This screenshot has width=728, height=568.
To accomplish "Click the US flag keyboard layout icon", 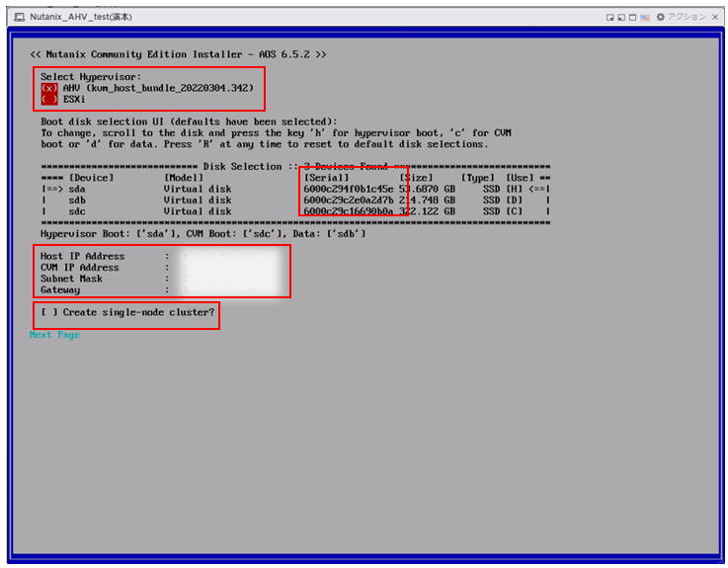I will 645,18.
